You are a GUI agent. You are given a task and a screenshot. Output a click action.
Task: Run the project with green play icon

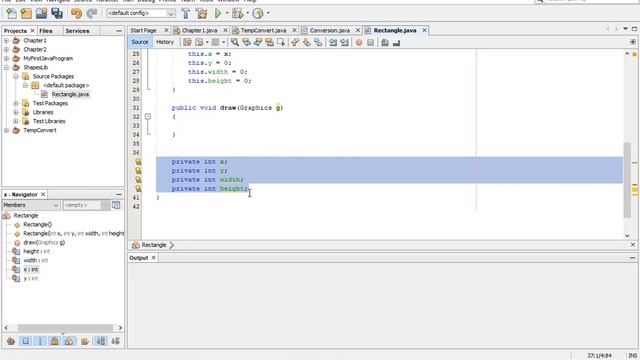click(218, 13)
